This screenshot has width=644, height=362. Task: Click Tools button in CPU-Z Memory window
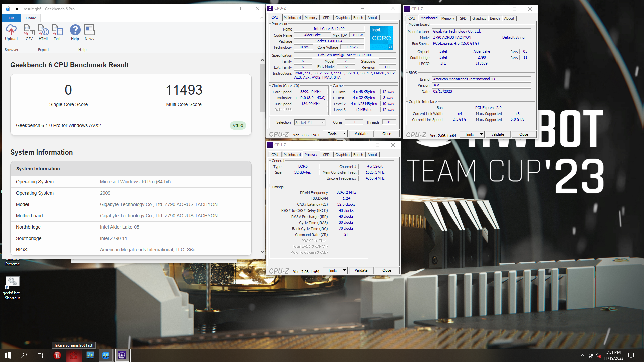(332, 270)
